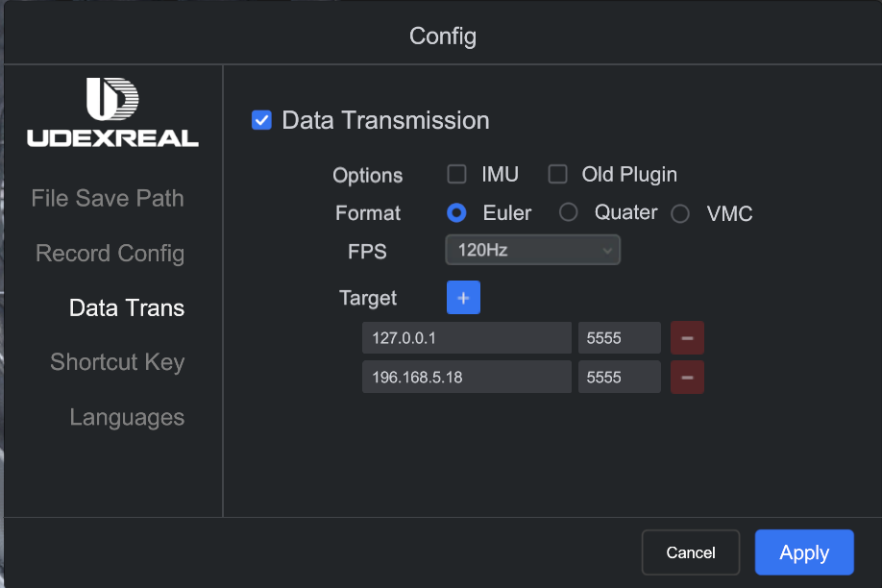Select VMC format
This screenshot has height=588, width=882.
tap(680, 213)
